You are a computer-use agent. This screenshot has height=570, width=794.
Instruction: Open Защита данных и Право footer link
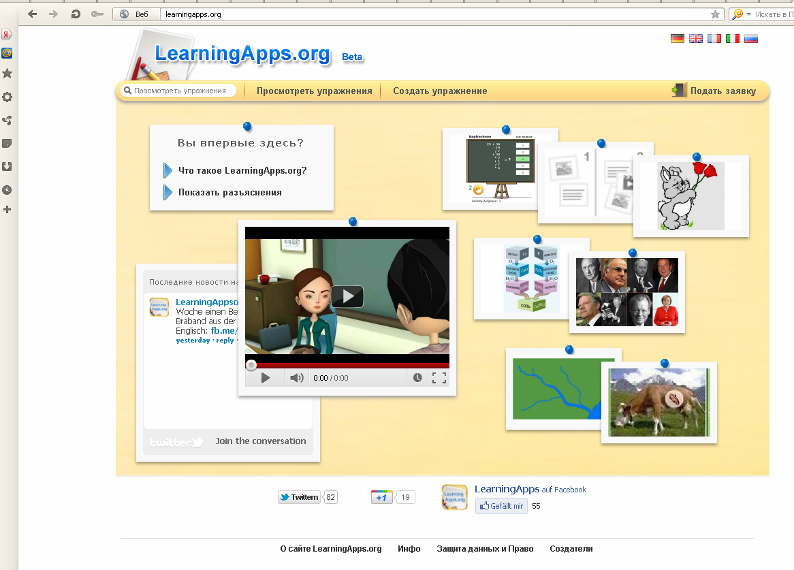[485, 549]
